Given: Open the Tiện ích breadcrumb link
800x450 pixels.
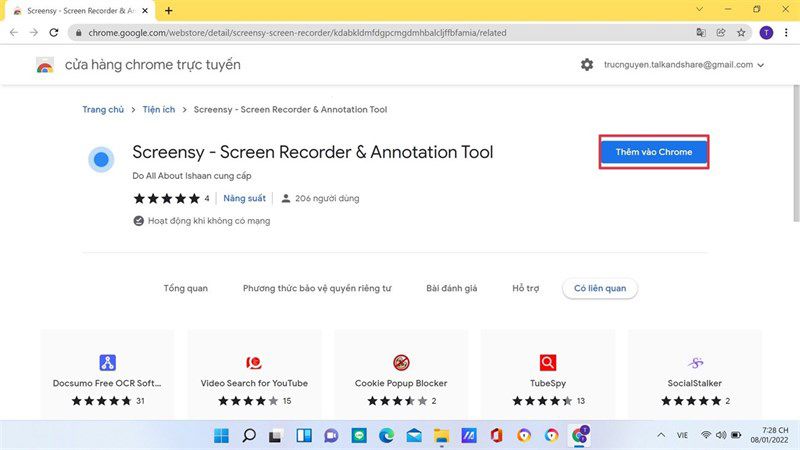Looking at the screenshot, I should tap(159, 110).
